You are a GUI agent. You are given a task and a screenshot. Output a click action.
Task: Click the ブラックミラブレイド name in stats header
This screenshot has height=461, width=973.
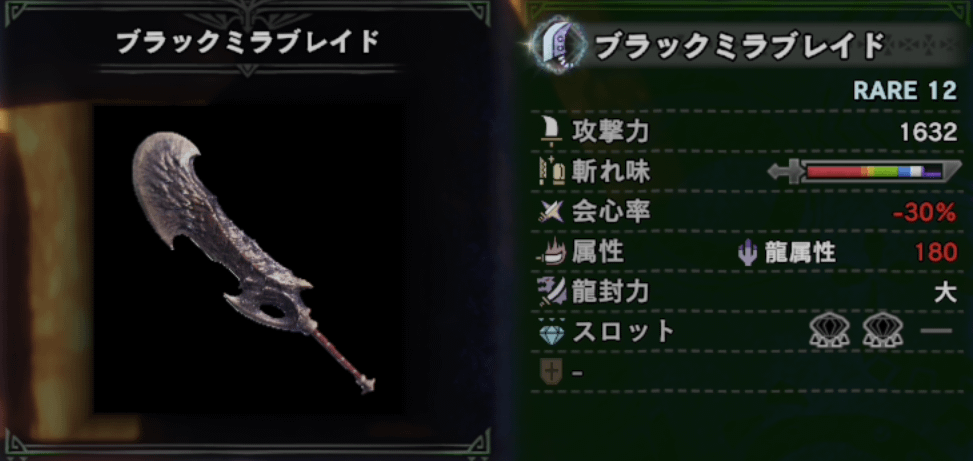point(738,45)
